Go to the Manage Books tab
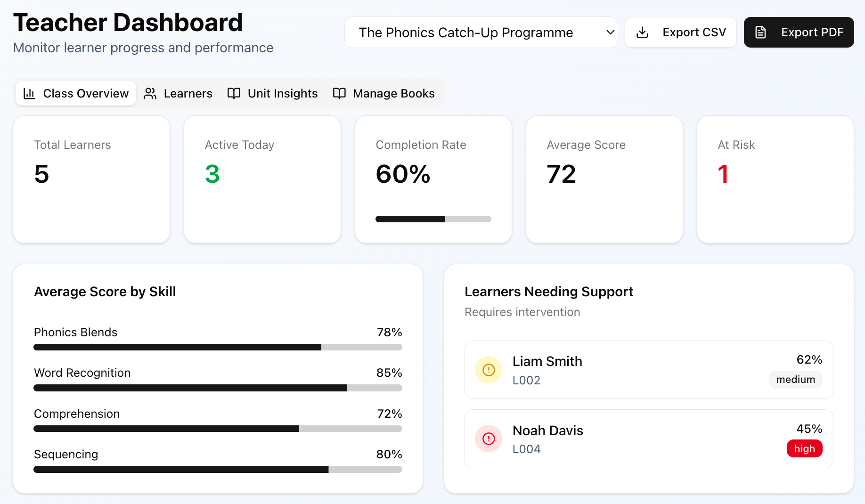Screen dimensions: 865x504 [x=384, y=94]
